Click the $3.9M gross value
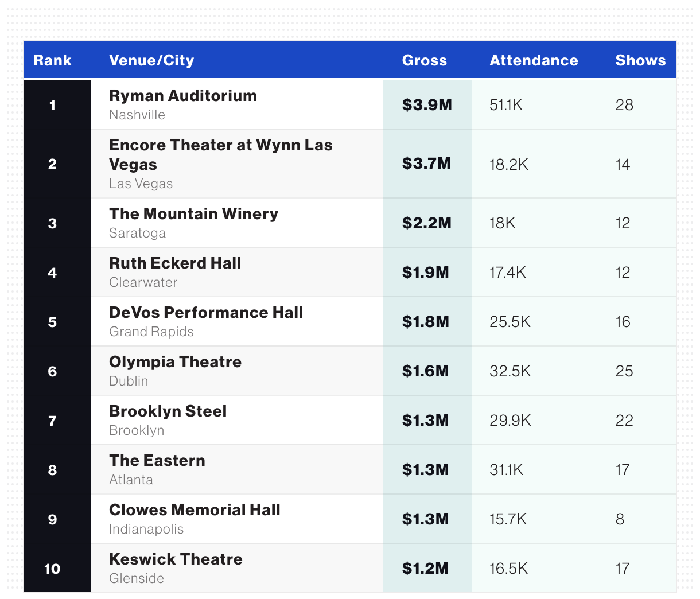This screenshot has height=599, width=700. pos(427,105)
